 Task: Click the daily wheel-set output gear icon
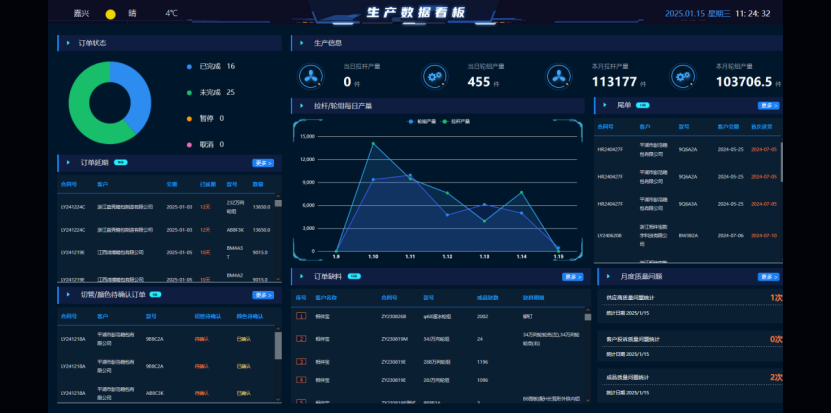435,76
